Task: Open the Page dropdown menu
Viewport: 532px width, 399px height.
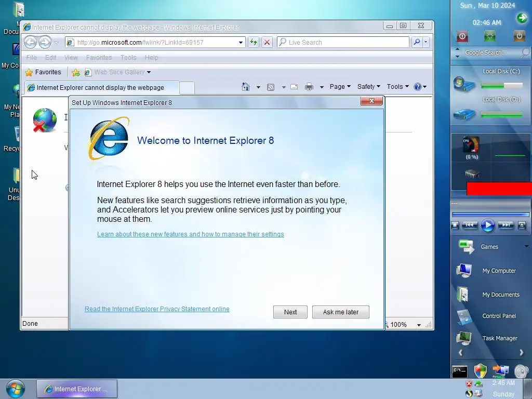Action: (340, 87)
